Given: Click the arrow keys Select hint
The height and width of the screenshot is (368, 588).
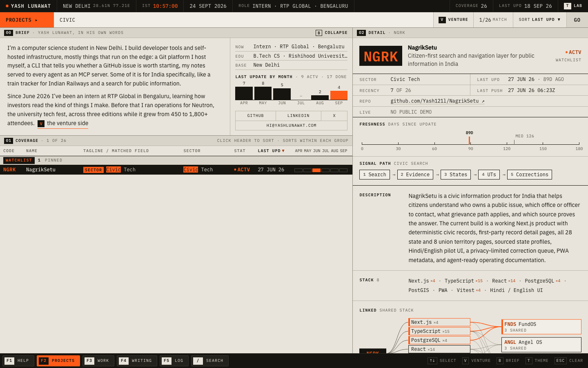Looking at the screenshot, I should click(x=442, y=361).
